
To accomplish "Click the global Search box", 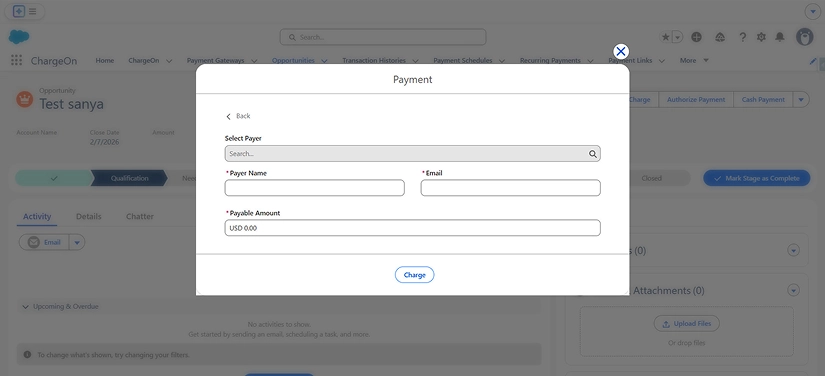I will (x=383, y=37).
